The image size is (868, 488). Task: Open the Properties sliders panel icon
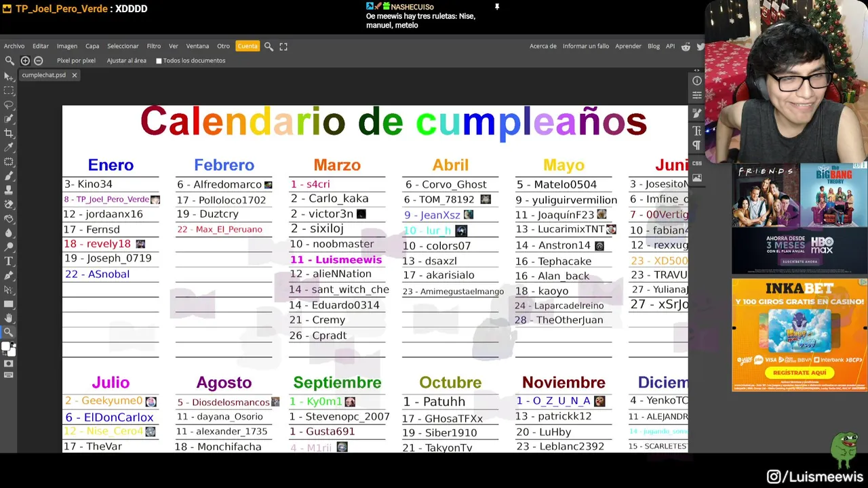tap(697, 96)
